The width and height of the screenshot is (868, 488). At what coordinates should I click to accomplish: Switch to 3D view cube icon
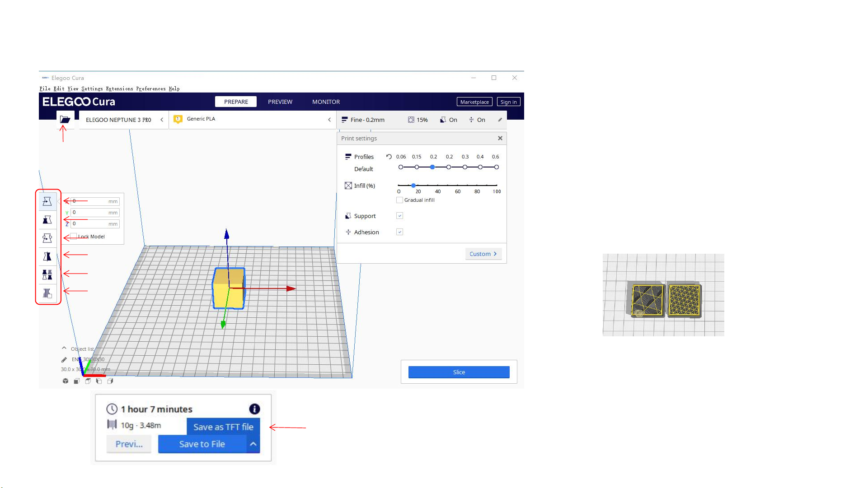pos(66,381)
